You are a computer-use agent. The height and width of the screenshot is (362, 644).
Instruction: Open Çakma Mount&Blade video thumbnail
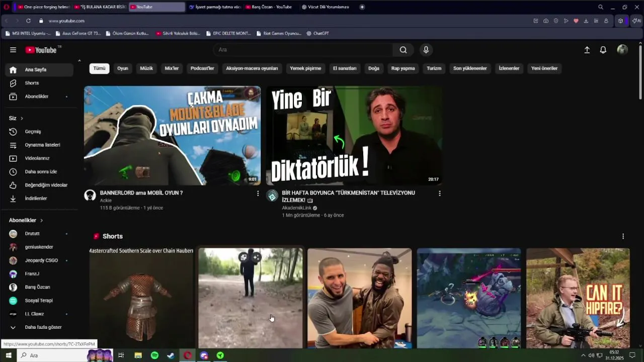(172, 136)
